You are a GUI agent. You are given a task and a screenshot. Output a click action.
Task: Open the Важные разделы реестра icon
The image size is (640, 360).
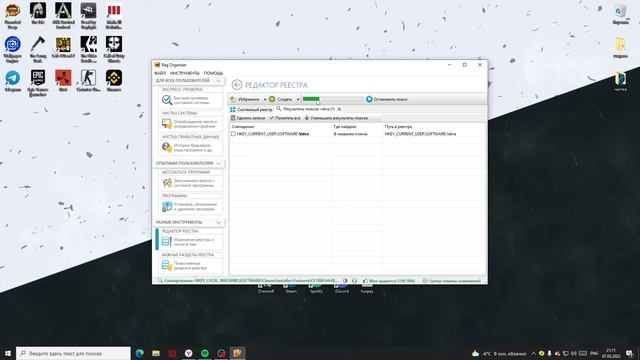(167, 265)
